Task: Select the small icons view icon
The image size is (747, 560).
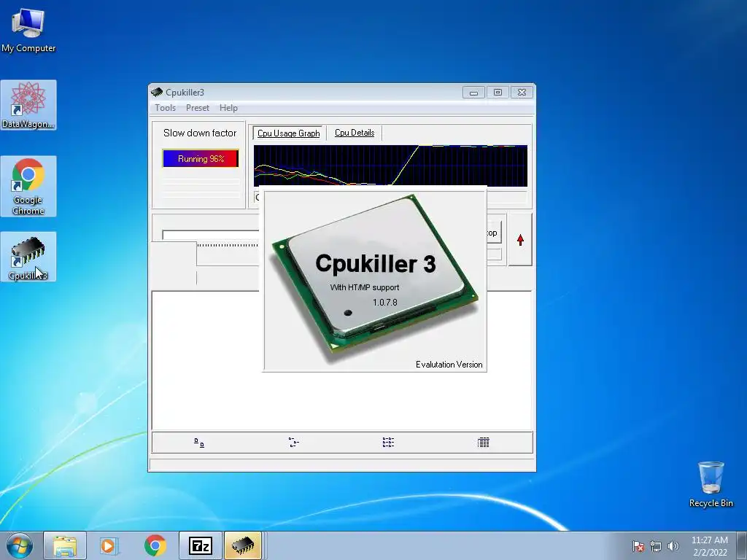Action: (x=293, y=443)
